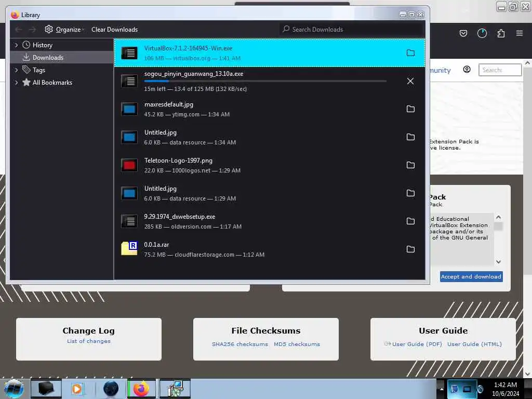This screenshot has height=399, width=532.
Task: Click Clear Downloads
Action: tap(114, 30)
